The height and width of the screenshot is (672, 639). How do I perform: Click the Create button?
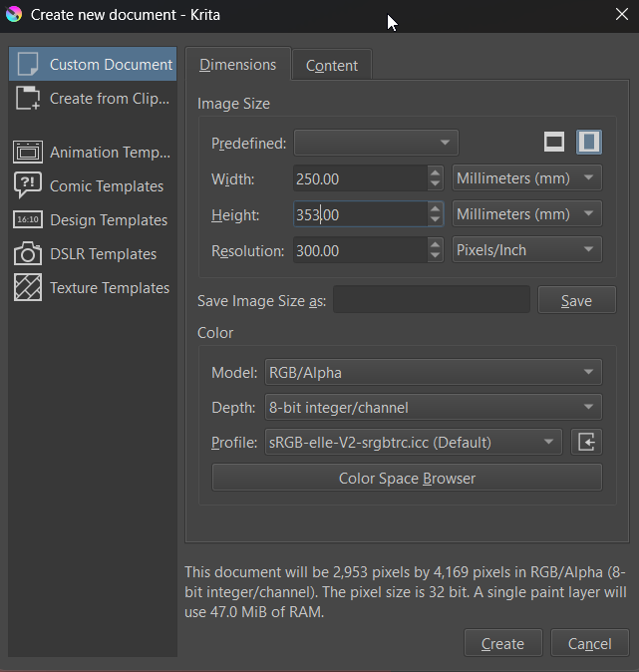[x=502, y=644]
